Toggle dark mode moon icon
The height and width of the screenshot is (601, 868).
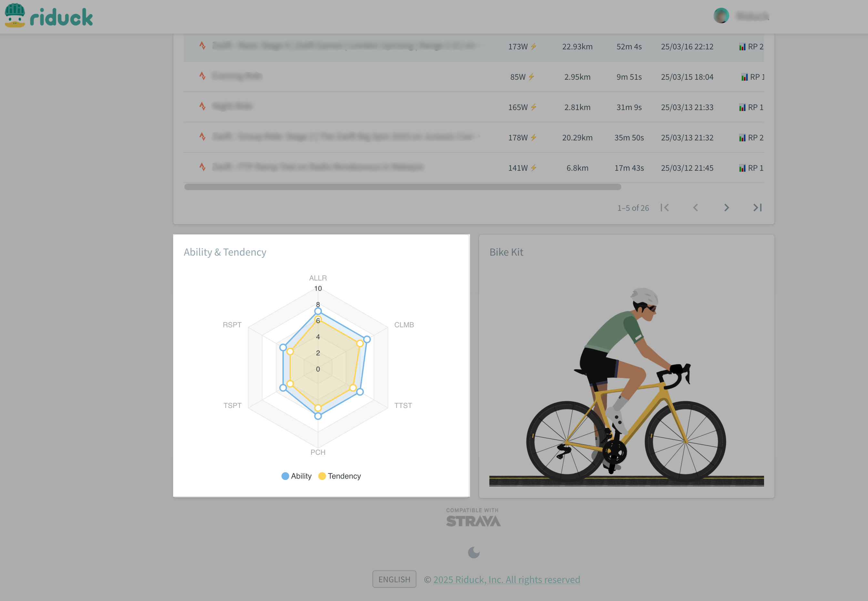click(x=473, y=553)
